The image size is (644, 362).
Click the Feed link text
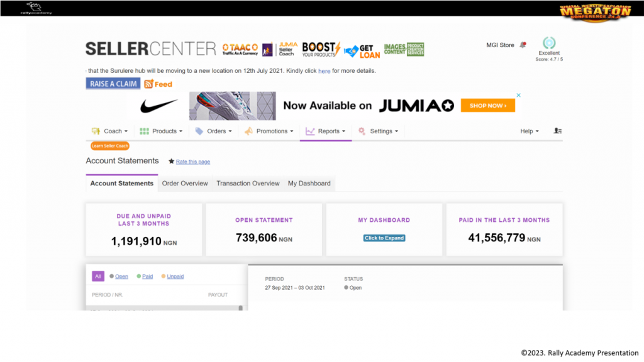click(x=164, y=84)
